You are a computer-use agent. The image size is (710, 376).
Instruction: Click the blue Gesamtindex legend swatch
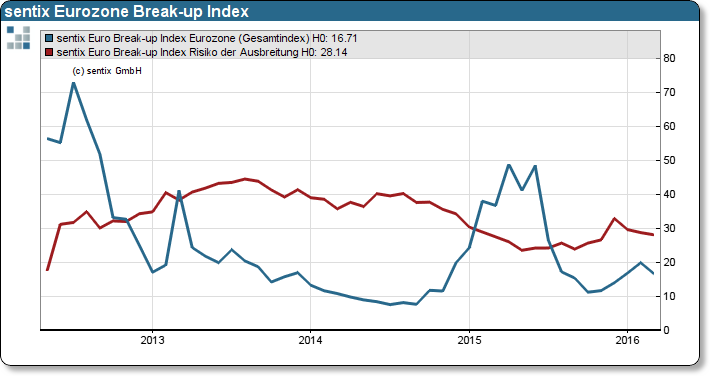click(x=49, y=39)
